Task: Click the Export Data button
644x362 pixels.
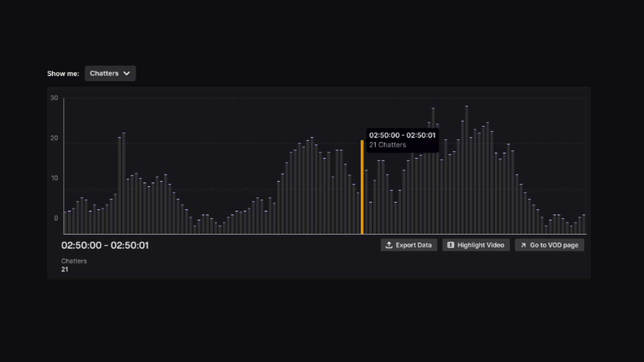Action: point(409,245)
